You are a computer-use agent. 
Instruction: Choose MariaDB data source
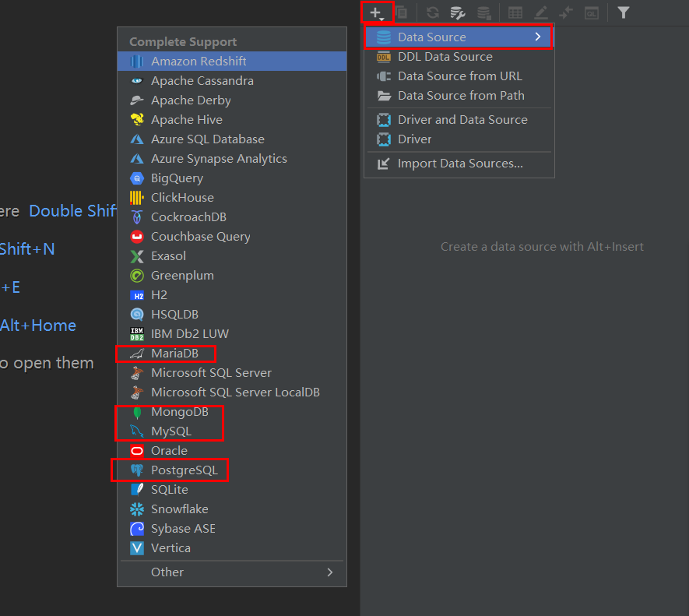232,354
